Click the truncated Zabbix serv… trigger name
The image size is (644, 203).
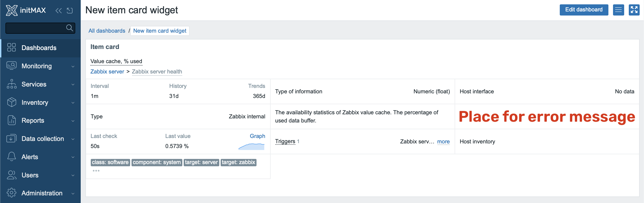point(417,142)
